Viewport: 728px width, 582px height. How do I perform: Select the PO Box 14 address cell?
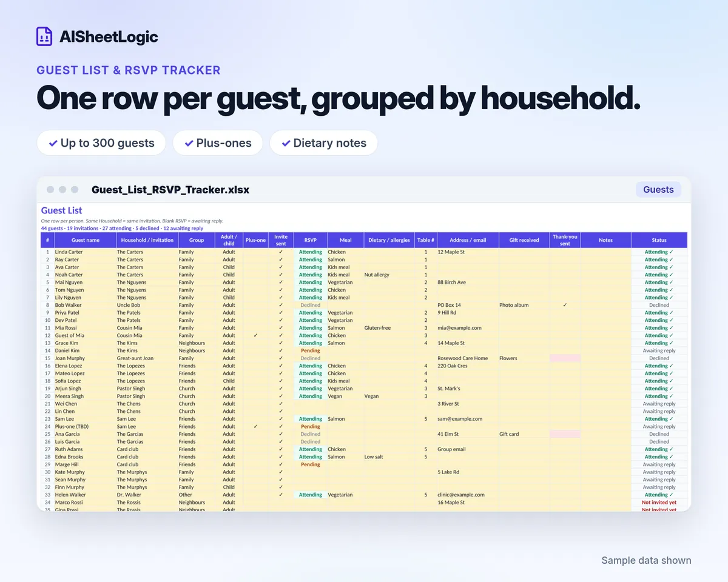click(468, 305)
